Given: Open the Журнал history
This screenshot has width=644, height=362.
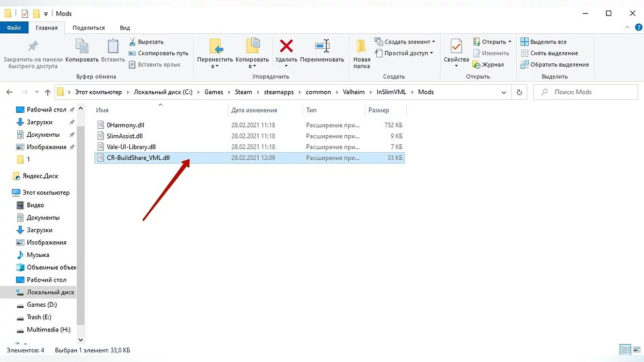Looking at the screenshot, I should [488, 64].
